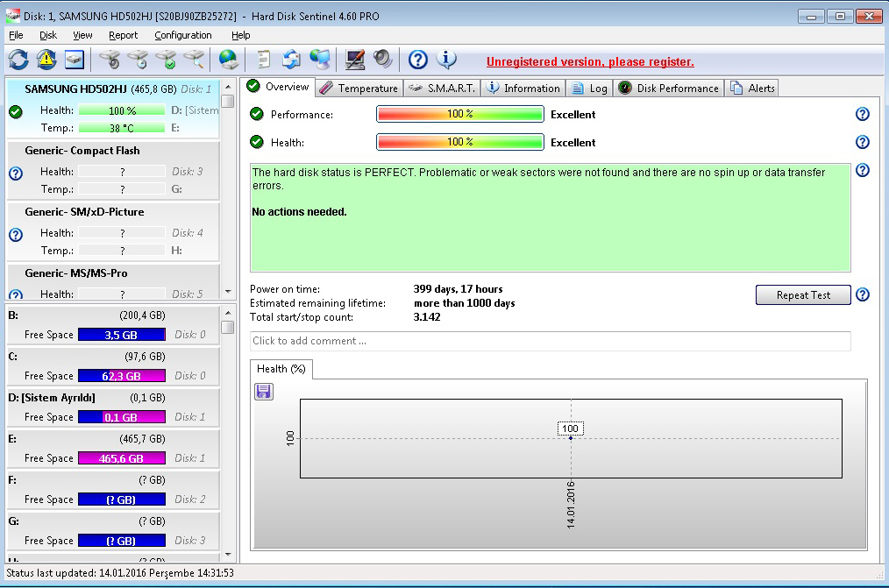This screenshot has height=588, width=889.
Task: Open the monitor with screwdriver configuration icon
Action: [x=355, y=60]
